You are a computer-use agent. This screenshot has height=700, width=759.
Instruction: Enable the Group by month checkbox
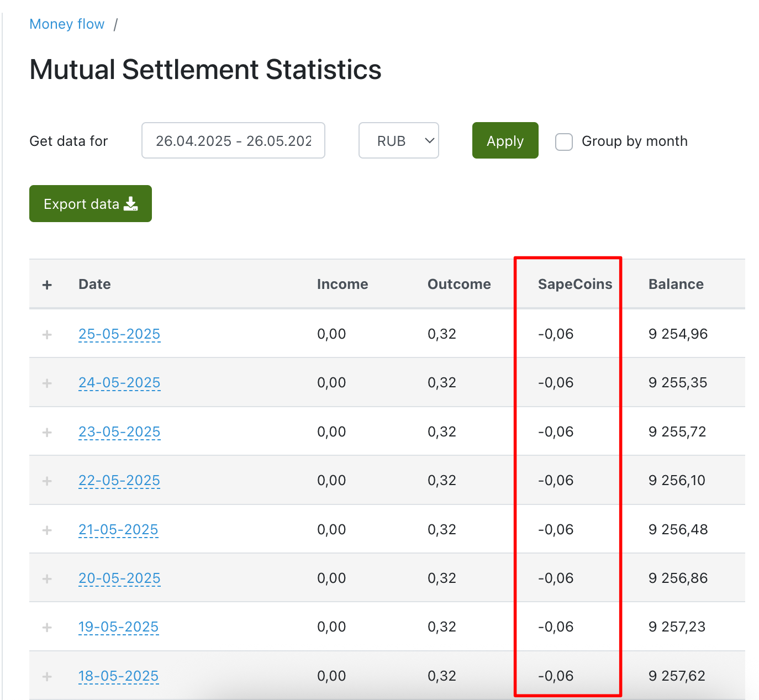coord(563,141)
